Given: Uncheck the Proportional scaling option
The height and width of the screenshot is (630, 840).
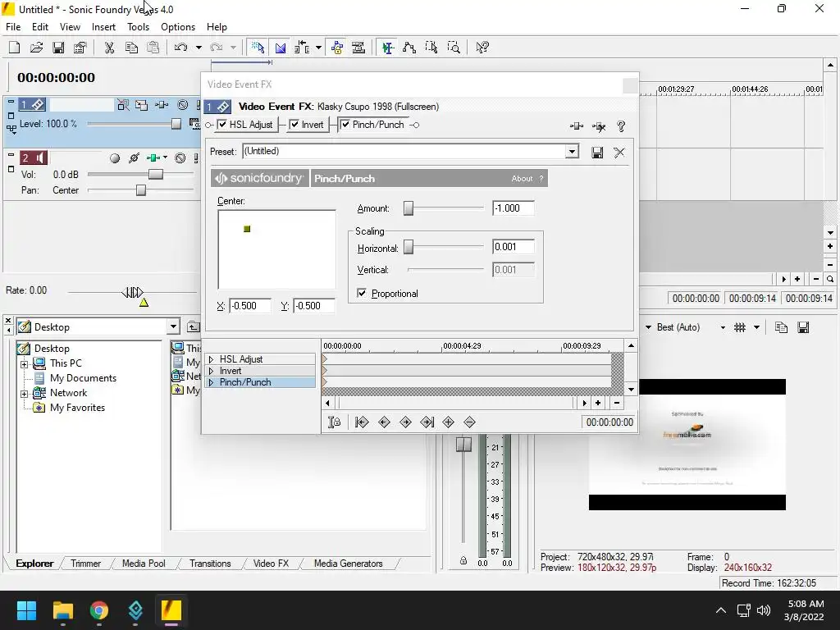Looking at the screenshot, I should tap(362, 293).
